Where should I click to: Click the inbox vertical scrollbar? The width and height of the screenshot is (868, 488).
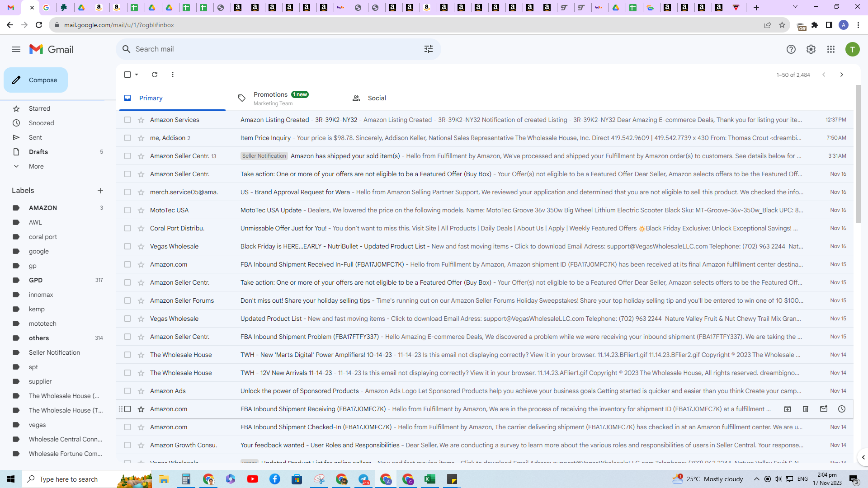[858, 154]
